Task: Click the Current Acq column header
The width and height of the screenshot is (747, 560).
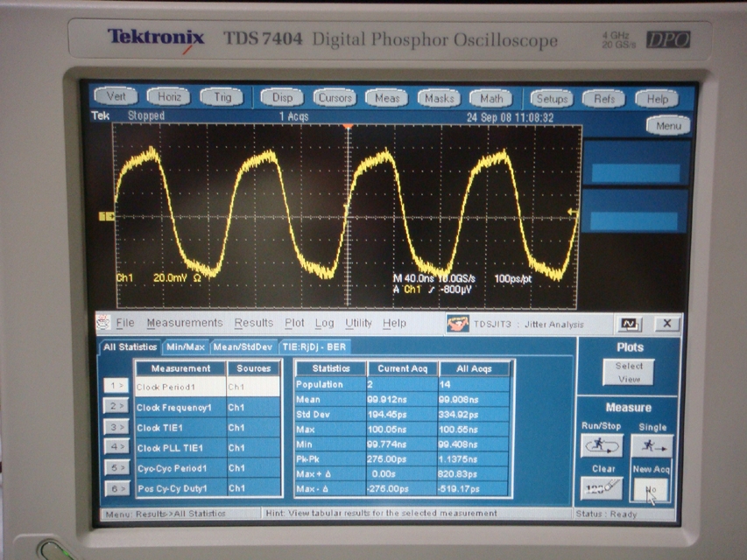Action: 403,368
